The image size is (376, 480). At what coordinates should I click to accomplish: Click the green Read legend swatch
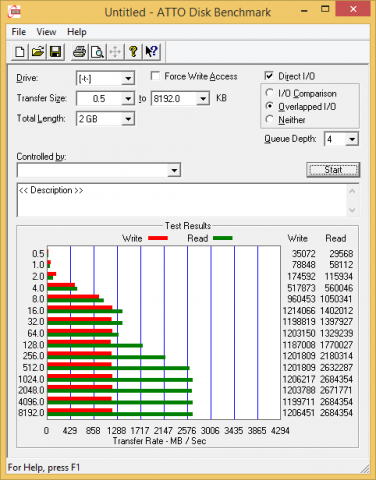(x=223, y=238)
